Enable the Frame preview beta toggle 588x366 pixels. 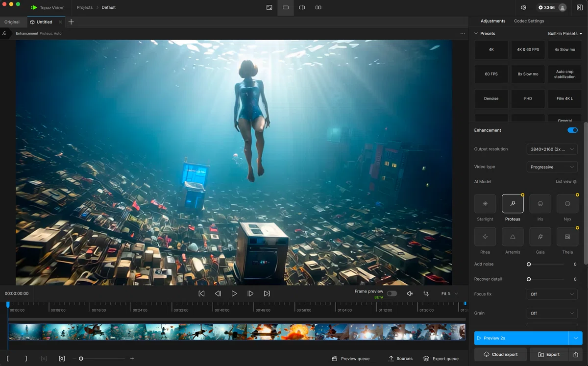tap(392, 293)
